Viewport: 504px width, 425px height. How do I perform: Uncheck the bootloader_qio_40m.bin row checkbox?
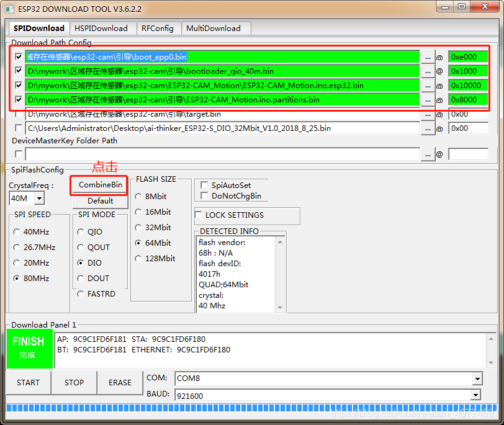tap(19, 71)
